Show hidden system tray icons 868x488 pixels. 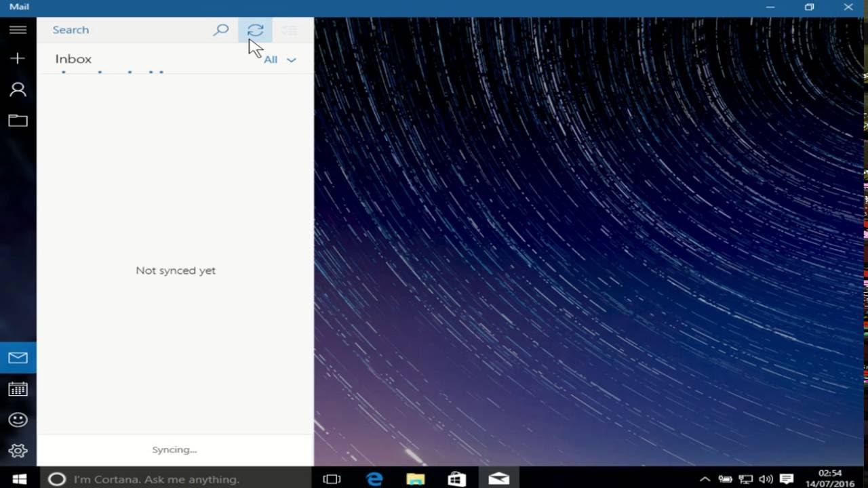pyautogui.click(x=705, y=479)
